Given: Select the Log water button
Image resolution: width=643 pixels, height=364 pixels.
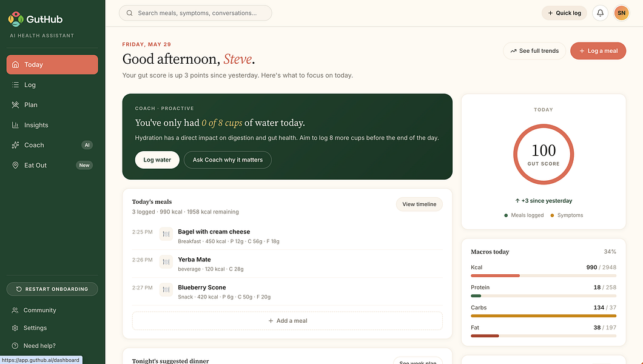Looking at the screenshot, I should coord(157,160).
